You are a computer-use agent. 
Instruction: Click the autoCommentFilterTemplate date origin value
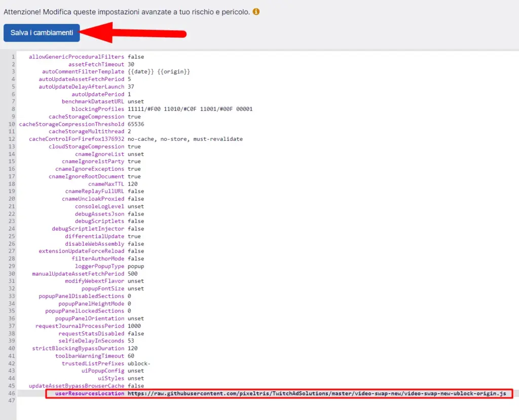tap(157, 71)
